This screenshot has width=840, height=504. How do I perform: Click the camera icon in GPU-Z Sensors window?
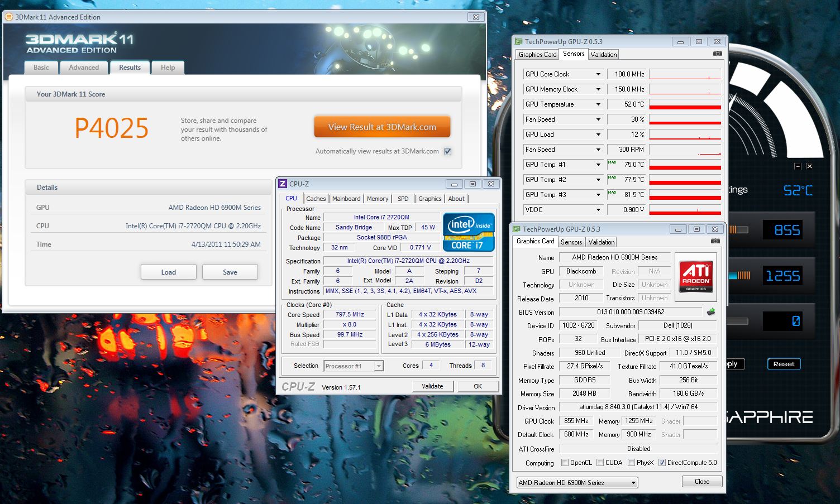click(717, 54)
